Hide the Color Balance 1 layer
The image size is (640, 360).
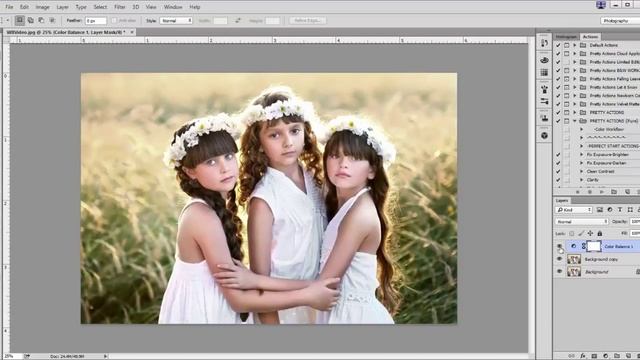coord(559,246)
